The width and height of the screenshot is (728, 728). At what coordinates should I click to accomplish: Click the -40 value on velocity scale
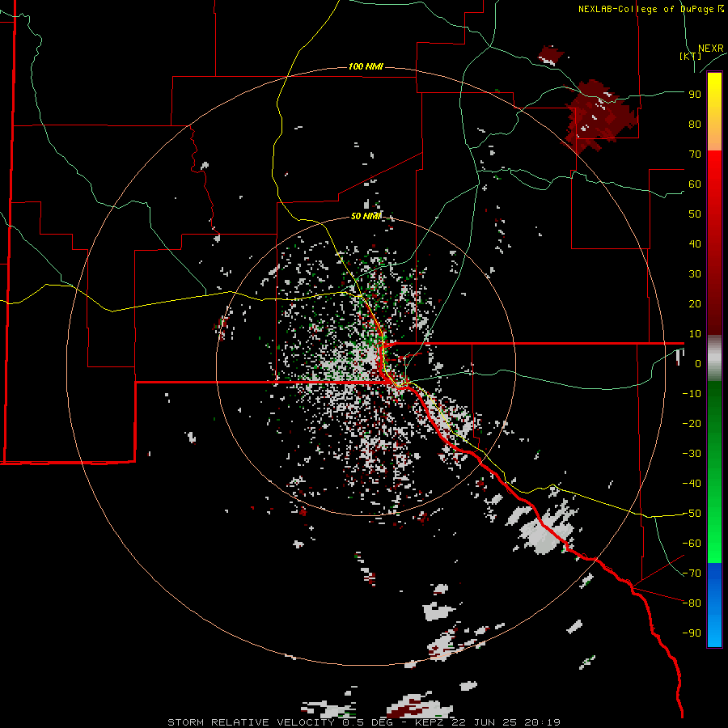click(692, 484)
